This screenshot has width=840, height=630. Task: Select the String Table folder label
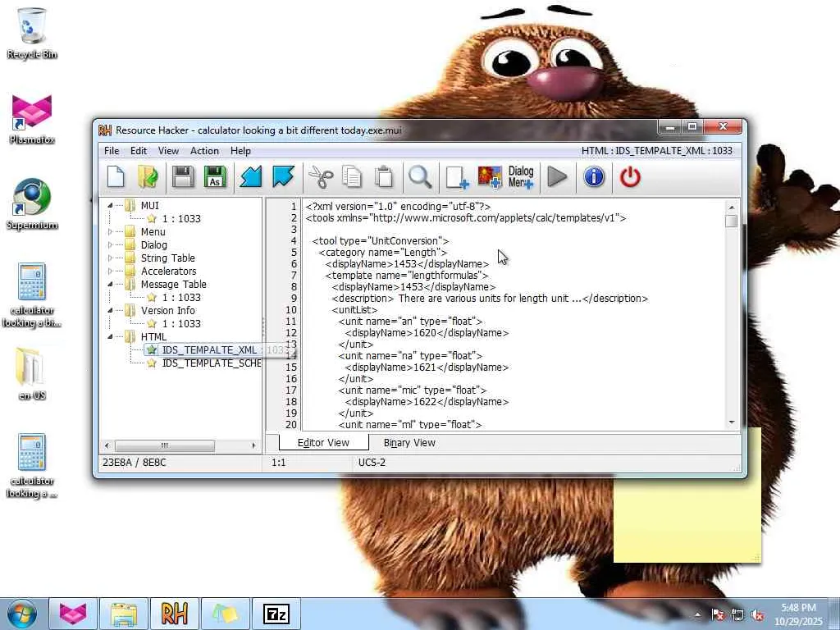click(167, 258)
